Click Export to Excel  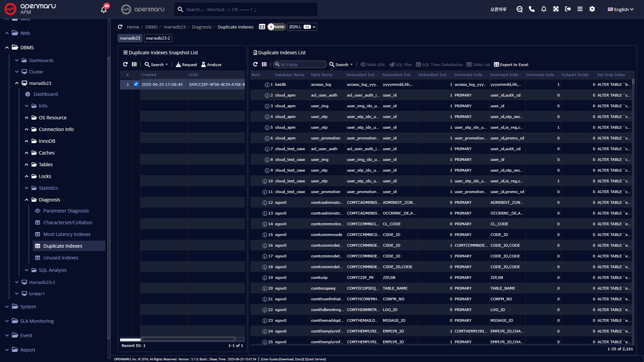coord(511,65)
